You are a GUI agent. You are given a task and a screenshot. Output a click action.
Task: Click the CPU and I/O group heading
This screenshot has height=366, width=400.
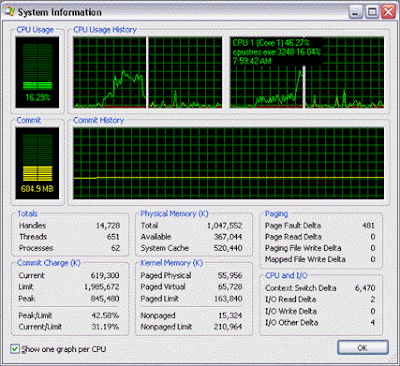click(x=286, y=275)
